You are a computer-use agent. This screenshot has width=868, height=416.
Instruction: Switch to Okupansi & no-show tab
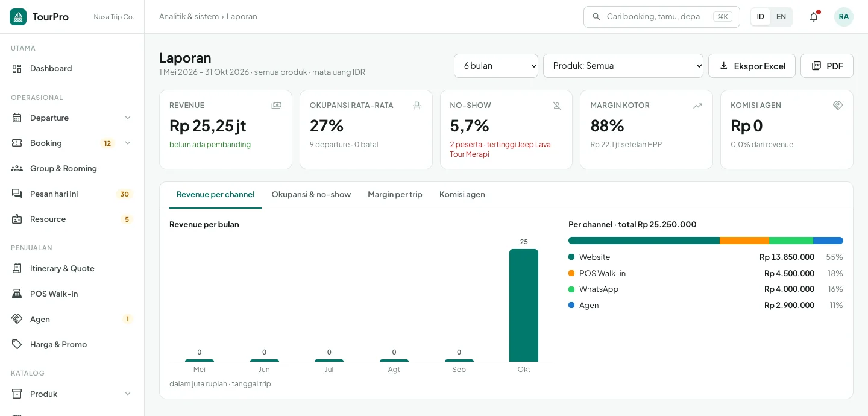(x=311, y=195)
